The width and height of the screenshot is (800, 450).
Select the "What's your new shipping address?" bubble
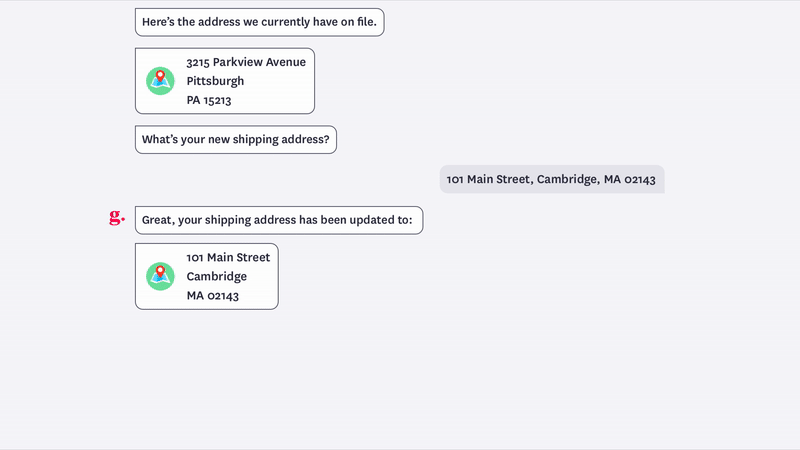pyautogui.click(x=236, y=139)
